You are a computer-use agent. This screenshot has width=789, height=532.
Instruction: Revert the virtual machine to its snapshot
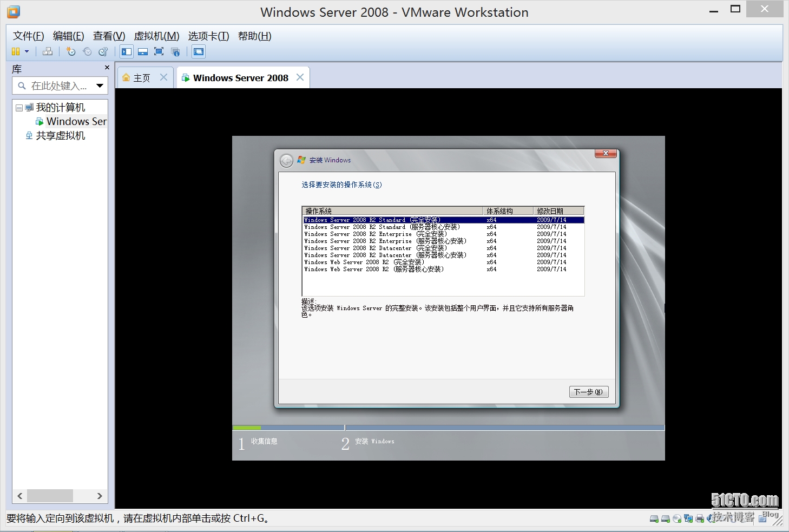(87, 51)
